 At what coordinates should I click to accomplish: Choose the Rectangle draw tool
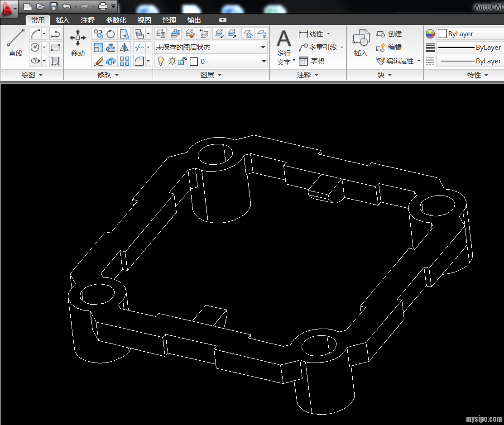click(x=56, y=48)
